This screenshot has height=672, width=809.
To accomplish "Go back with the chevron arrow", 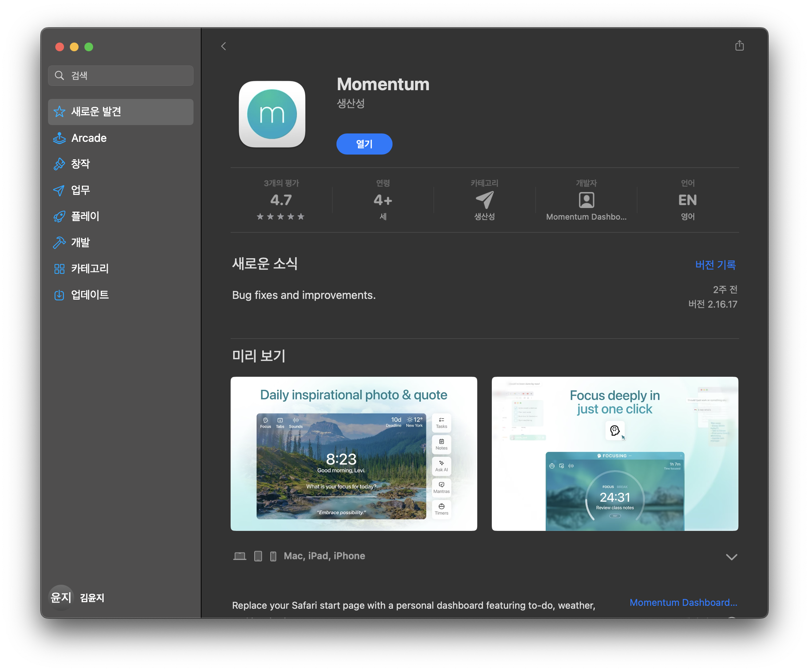I will (x=223, y=46).
